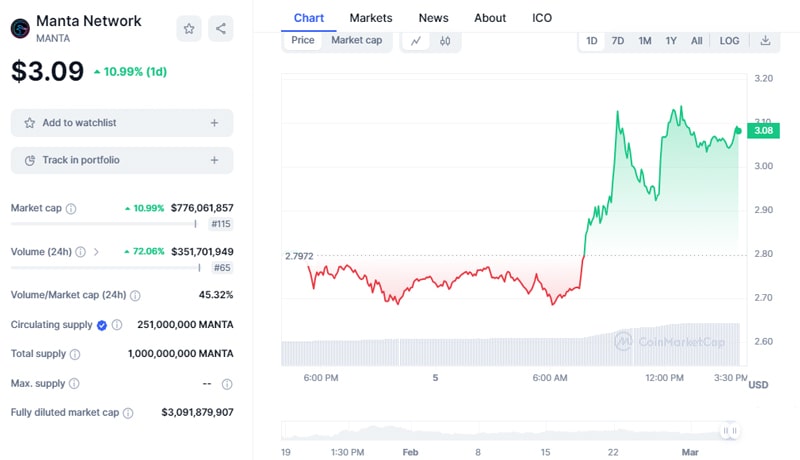This screenshot has width=800, height=460.
Task: Set chart range to 1M
Action: (645, 41)
